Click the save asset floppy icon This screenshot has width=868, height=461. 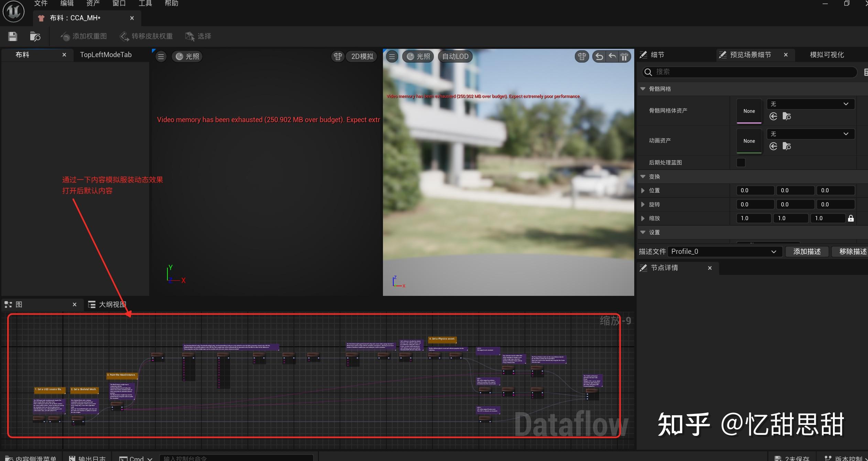tap(13, 36)
